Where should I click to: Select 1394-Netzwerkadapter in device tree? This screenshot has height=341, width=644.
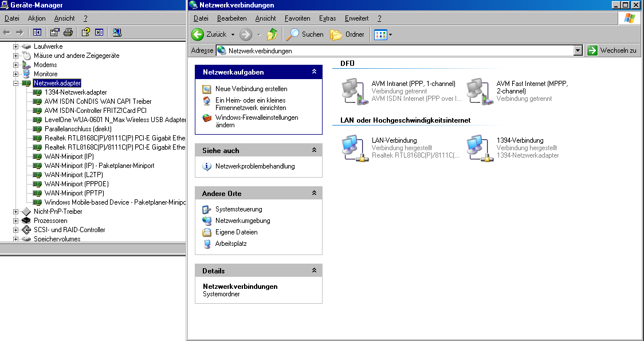76,92
